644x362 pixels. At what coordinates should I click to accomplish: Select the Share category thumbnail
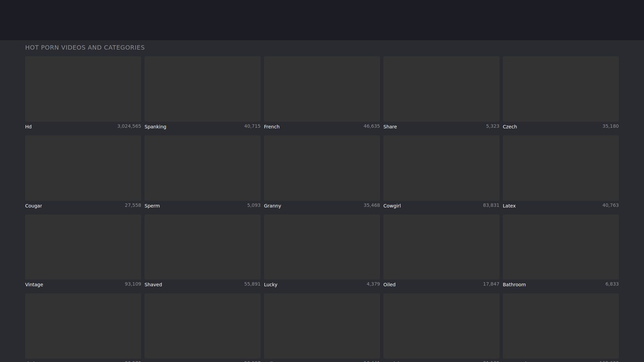coord(441,89)
